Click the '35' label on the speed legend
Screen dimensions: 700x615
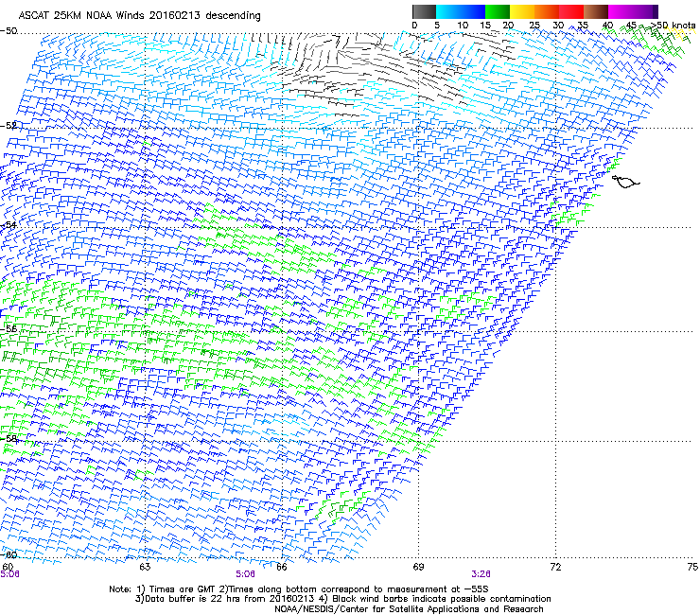click(583, 26)
